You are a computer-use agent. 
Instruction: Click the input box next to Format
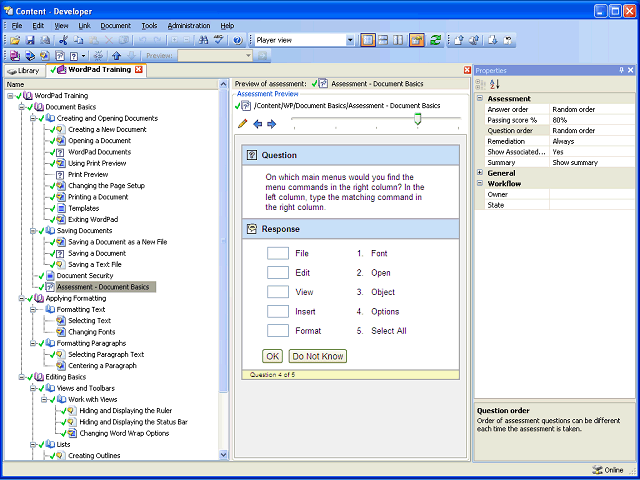tap(278, 331)
